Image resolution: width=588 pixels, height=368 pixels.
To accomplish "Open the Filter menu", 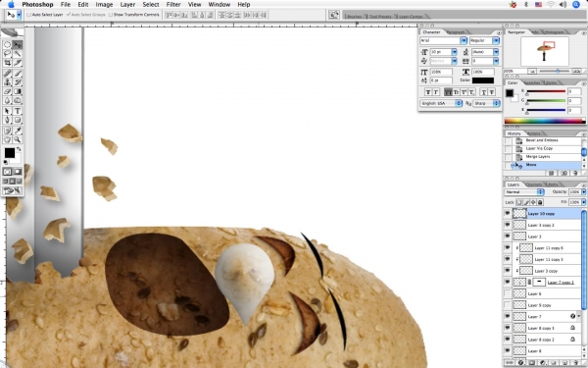I will pos(173,5).
